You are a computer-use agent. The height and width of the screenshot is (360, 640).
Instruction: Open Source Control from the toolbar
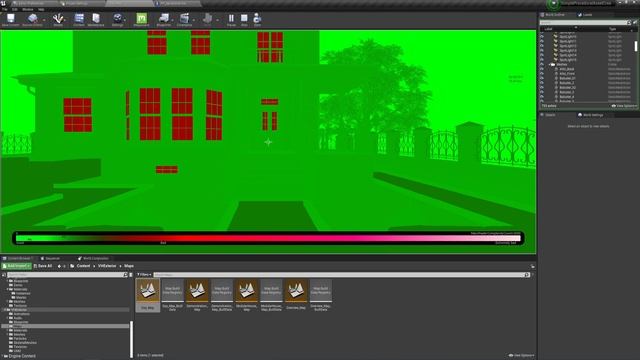click(32, 18)
